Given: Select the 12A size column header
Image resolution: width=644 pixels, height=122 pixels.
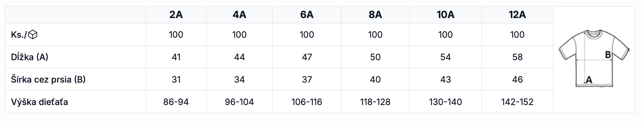Looking at the screenshot, I should point(517,14).
